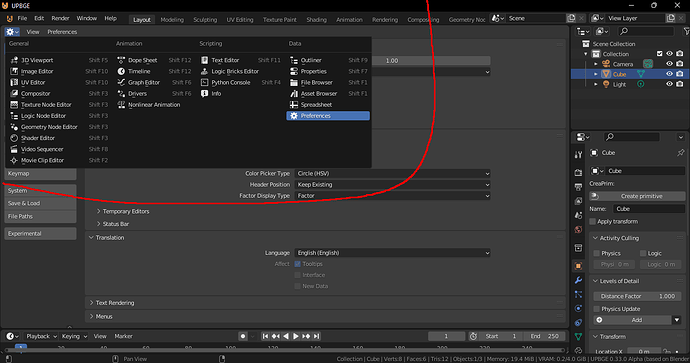Open Keymap preferences section
The height and width of the screenshot is (363, 690).
tap(40, 174)
